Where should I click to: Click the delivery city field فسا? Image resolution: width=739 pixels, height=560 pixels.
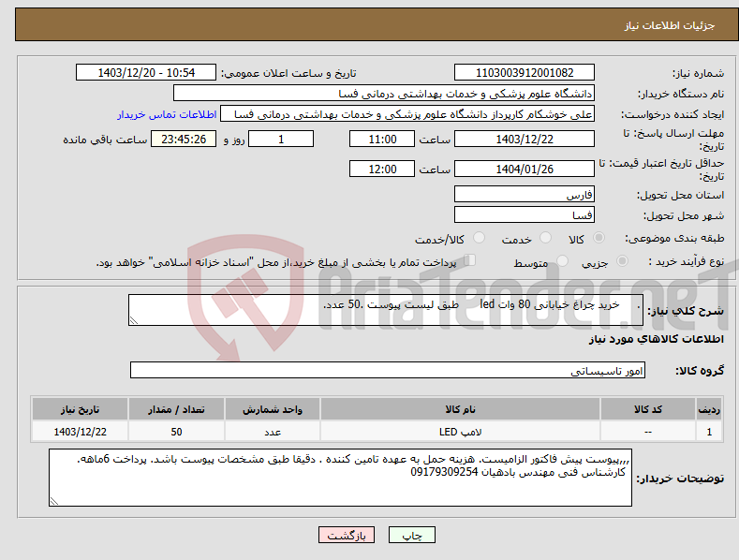[x=525, y=215]
